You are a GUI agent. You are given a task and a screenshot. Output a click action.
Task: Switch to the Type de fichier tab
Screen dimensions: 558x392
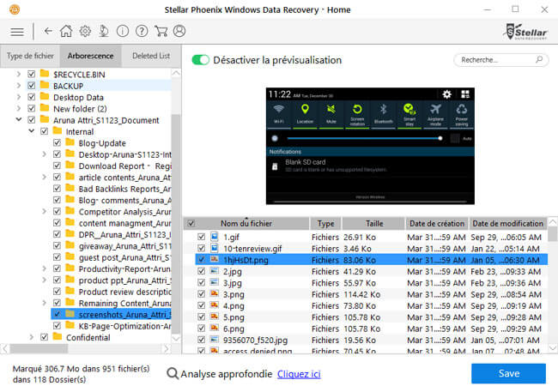30,57
